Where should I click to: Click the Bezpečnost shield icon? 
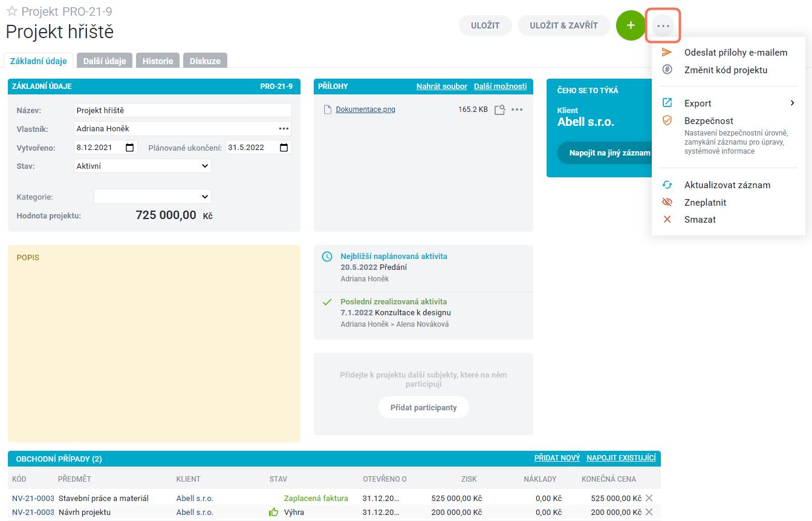[667, 120]
